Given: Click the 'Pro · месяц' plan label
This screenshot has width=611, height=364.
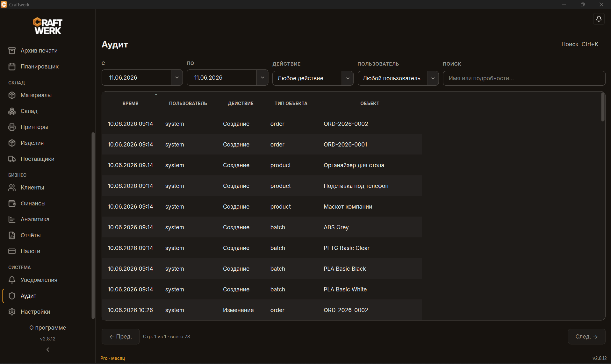Looking at the screenshot, I should tap(112, 358).
